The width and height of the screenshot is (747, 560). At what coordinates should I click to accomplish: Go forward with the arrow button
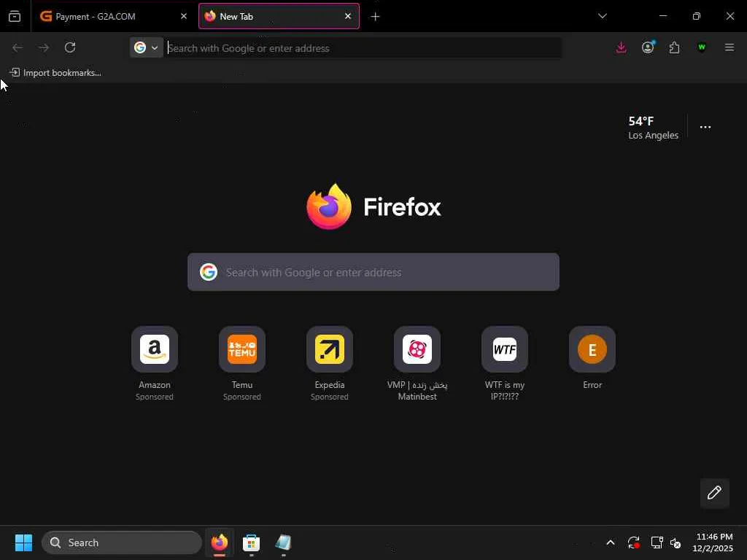44,47
